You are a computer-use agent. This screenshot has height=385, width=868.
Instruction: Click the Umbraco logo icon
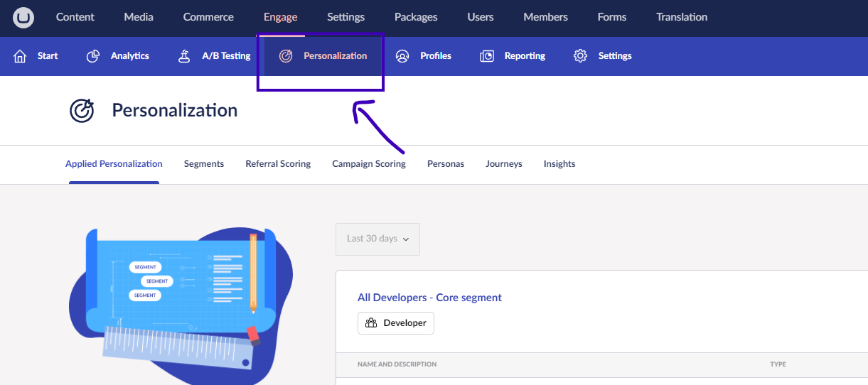(23, 18)
